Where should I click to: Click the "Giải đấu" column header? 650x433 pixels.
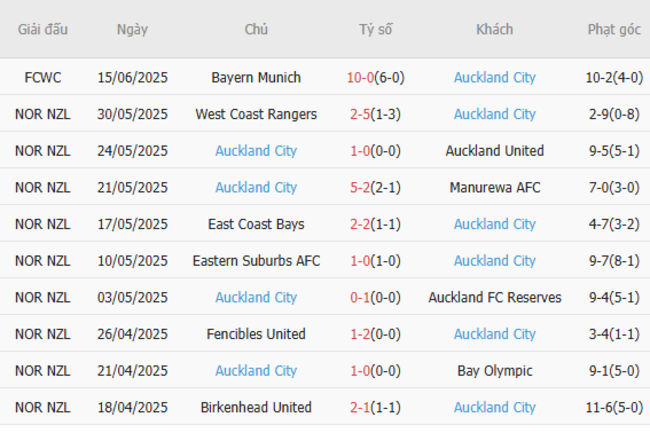(43, 29)
